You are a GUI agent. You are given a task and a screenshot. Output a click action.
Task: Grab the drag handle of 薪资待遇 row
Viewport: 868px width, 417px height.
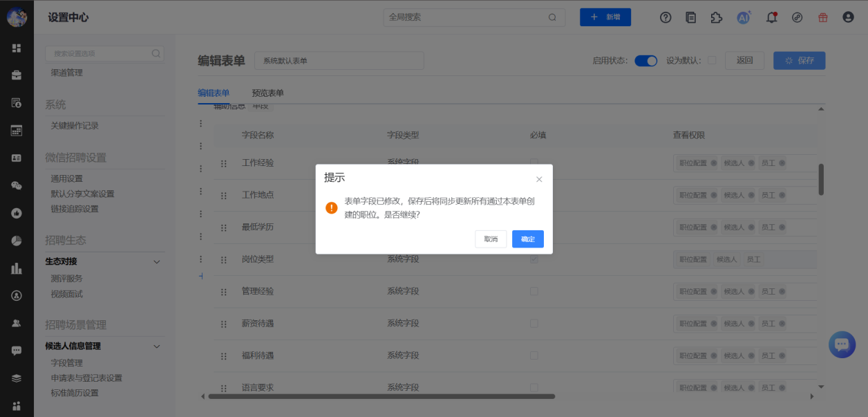point(223,324)
